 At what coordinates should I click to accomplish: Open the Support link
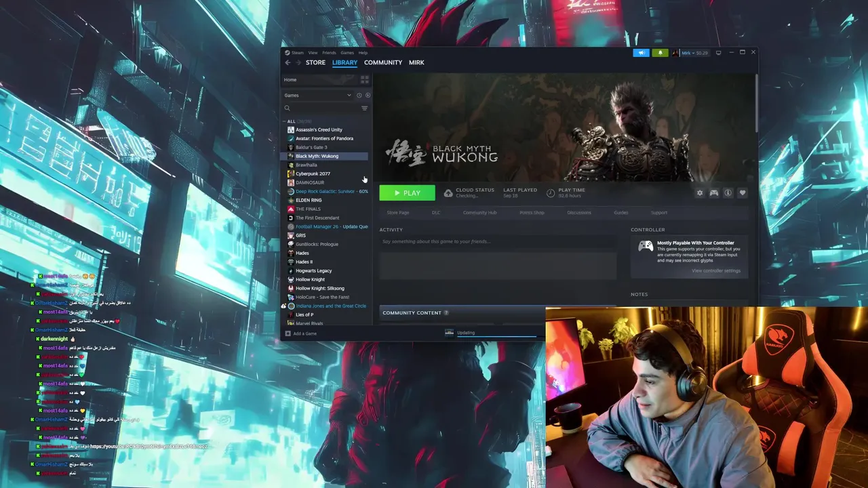659,213
